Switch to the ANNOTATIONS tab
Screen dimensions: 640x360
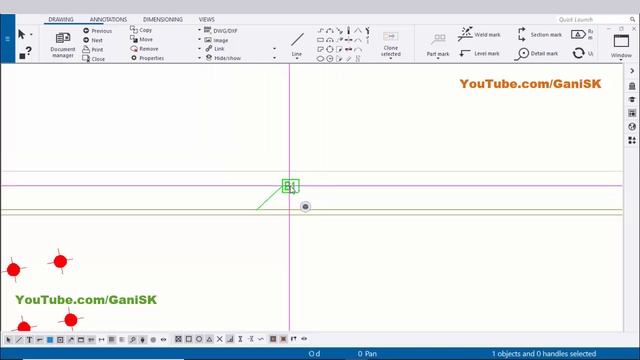[108, 20]
